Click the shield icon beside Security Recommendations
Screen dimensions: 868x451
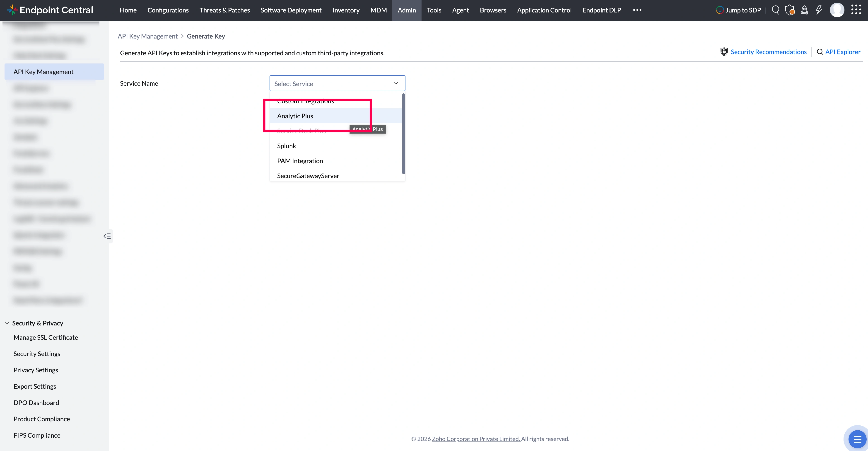pyautogui.click(x=724, y=52)
